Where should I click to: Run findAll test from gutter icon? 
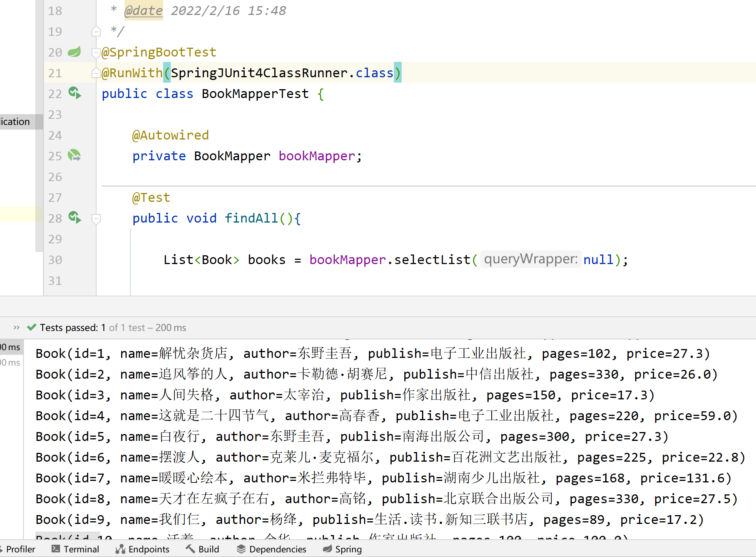click(x=75, y=218)
